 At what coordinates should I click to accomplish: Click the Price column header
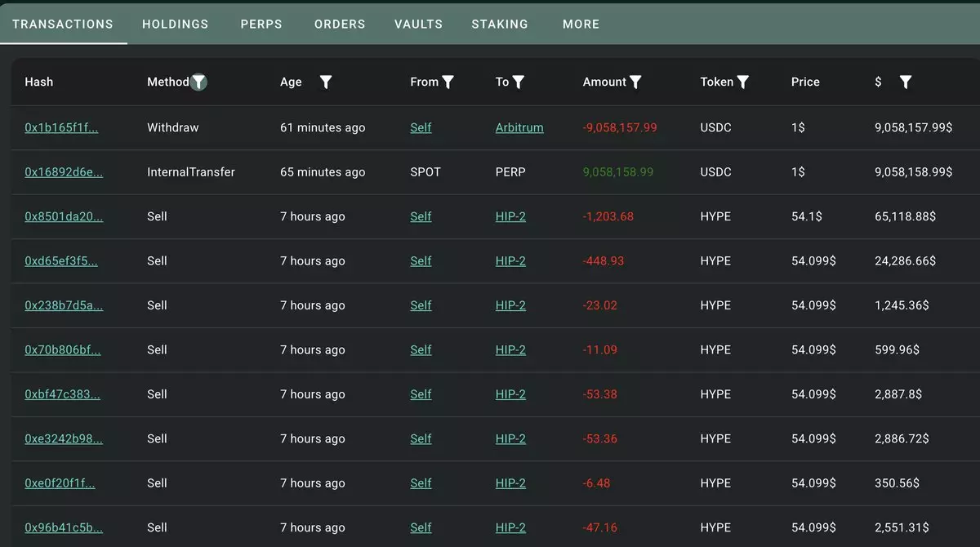point(805,82)
